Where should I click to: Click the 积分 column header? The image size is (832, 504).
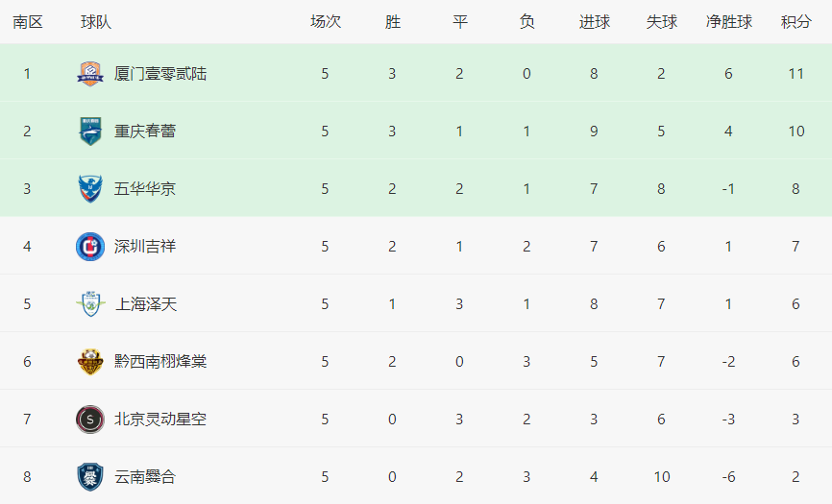(795, 22)
